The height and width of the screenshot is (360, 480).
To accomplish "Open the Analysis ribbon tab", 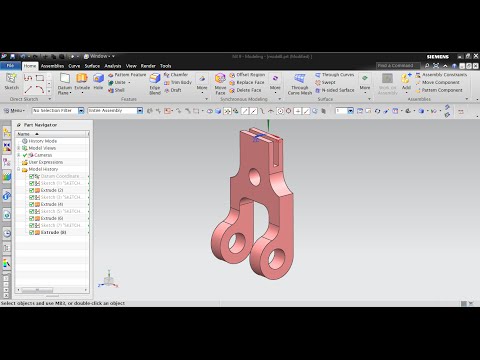I will (113, 66).
